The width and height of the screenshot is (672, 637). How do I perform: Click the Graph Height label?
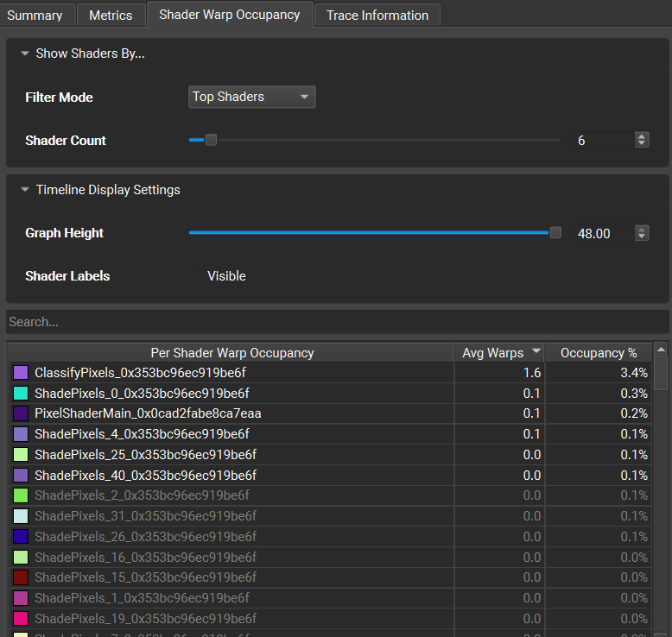point(64,233)
